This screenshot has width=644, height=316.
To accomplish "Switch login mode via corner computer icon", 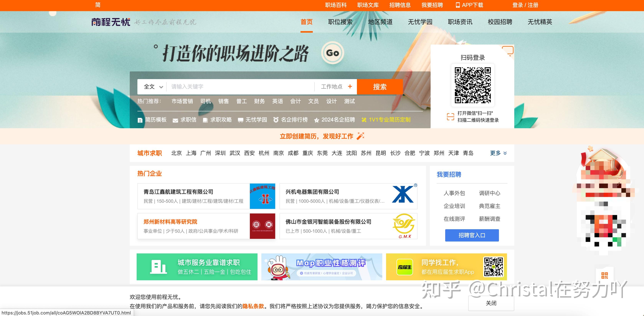I will coord(508,51).
